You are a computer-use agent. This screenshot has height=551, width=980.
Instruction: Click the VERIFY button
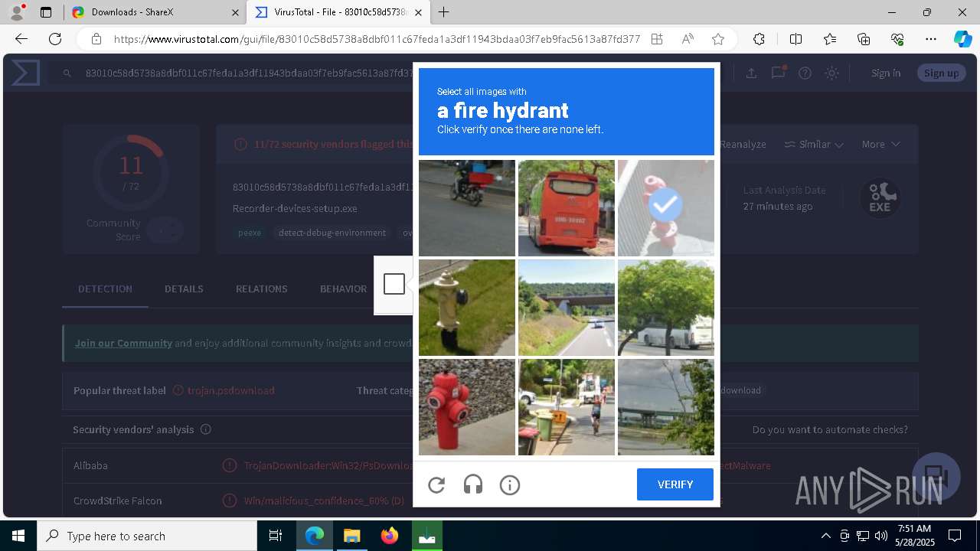click(675, 484)
